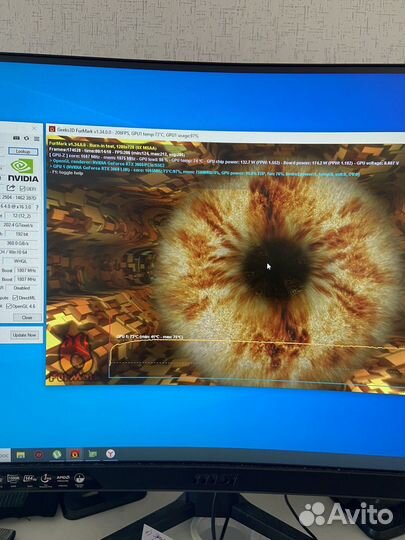The width and height of the screenshot is (405, 540).
Task: Click the Lookup button in GPU-Z
Action: (23, 151)
